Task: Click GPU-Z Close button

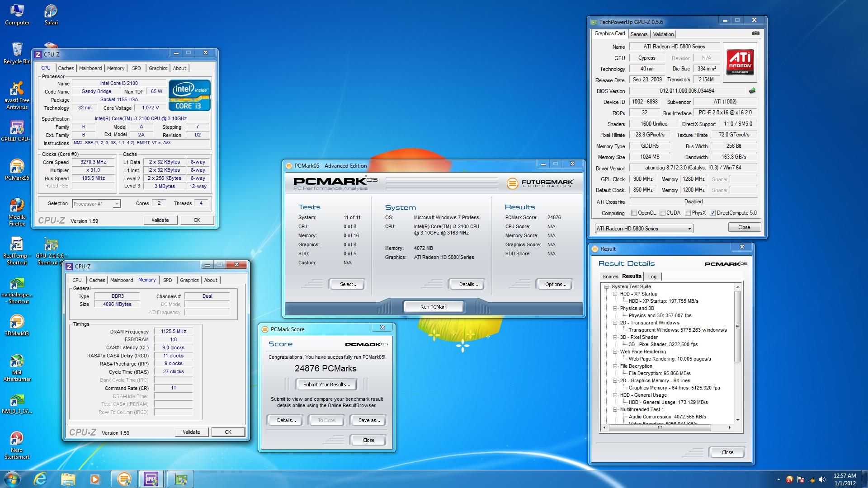Action: click(744, 227)
